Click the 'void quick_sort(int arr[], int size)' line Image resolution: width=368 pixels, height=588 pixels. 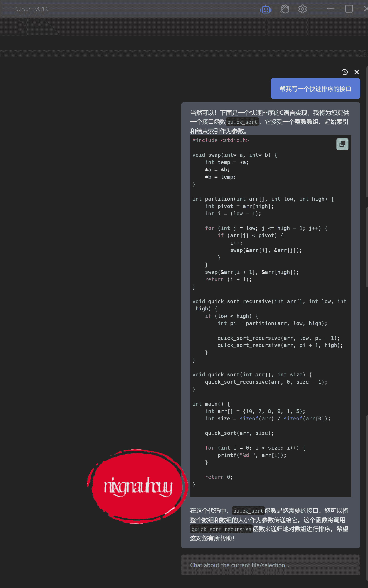click(x=252, y=375)
